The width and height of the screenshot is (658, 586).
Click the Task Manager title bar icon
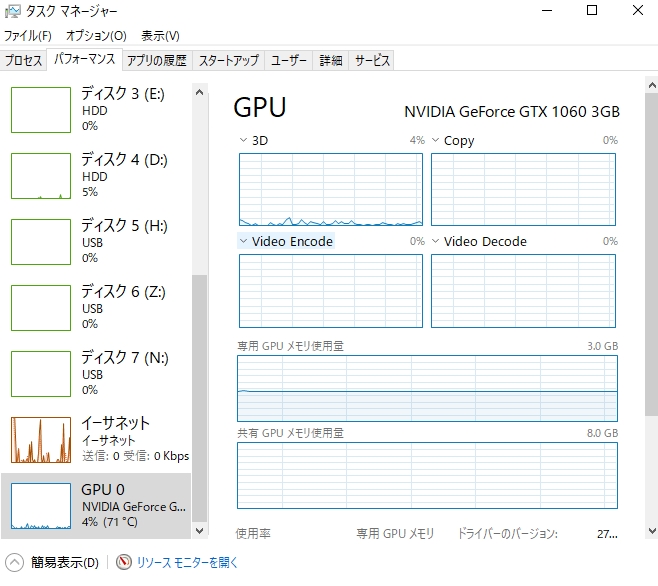[x=13, y=11]
